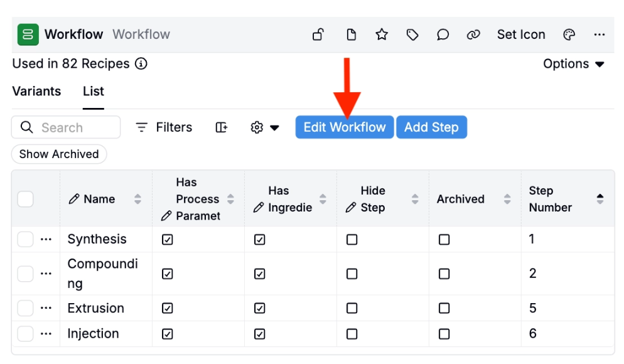The width and height of the screenshot is (624, 364).
Task: Click info icon beside Used in 82 Recipes
Action: pyautogui.click(x=141, y=63)
